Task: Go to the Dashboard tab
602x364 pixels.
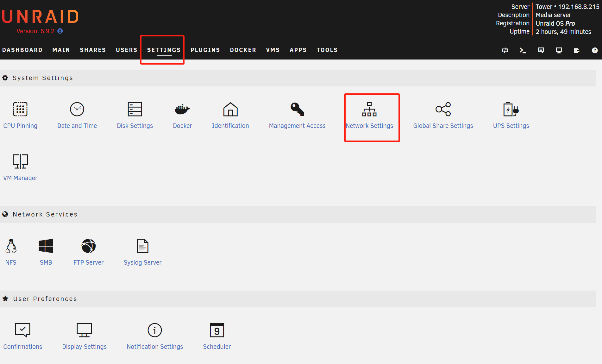Action: (x=22, y=50)
